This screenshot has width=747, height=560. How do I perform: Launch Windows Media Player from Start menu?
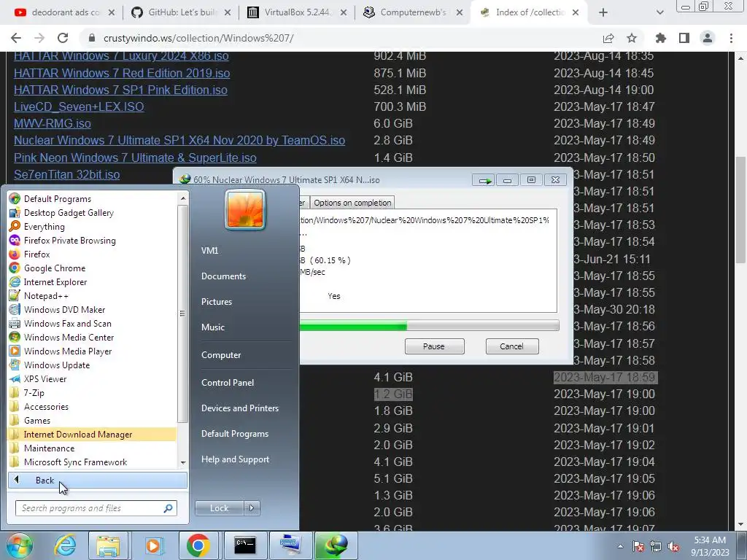[x=92, y=351]
